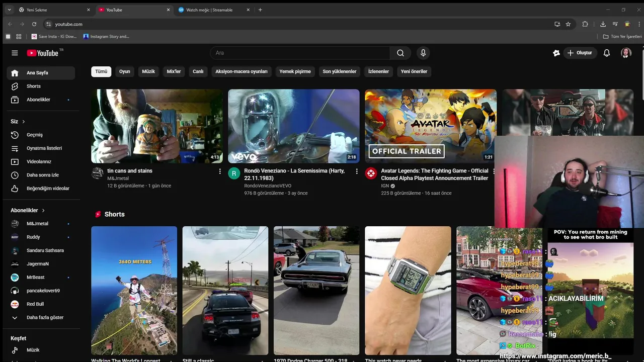The image size is (644, 362).
Task: Click the search magnifier button
Action: [400, 53]
